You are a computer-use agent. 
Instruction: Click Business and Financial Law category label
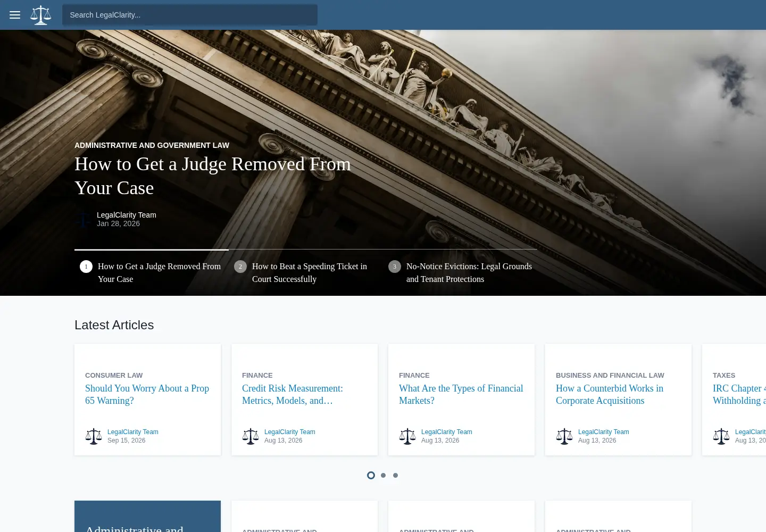click(610, 375)
